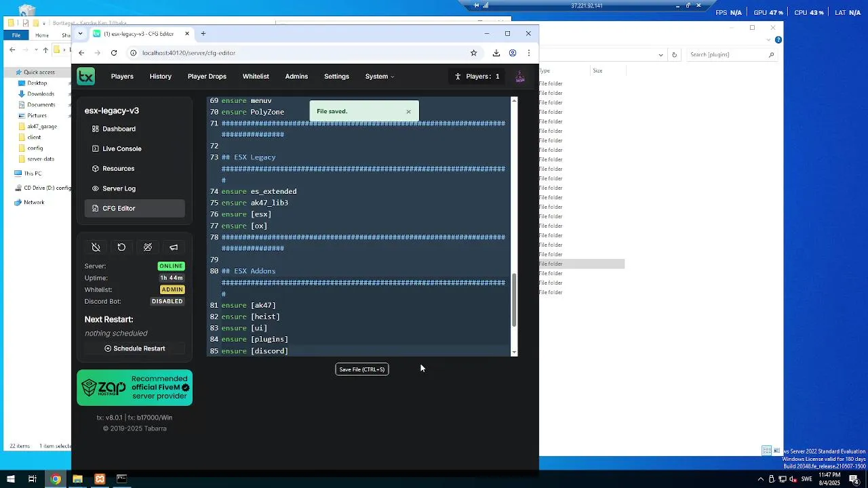Open the admin avatar menu
Image resolution: width=868 pixels, height=488 pixels.
(x=520, y=77)
